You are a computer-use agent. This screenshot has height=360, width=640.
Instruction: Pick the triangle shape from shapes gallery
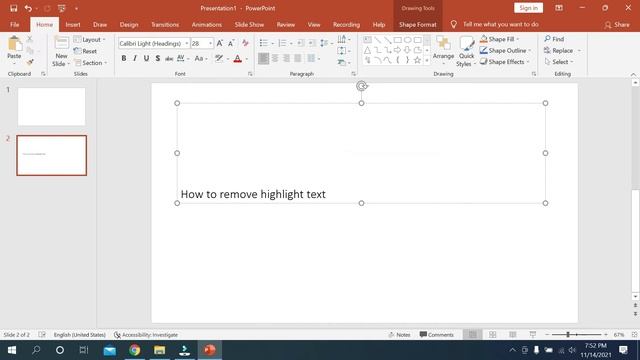(367, 50)
